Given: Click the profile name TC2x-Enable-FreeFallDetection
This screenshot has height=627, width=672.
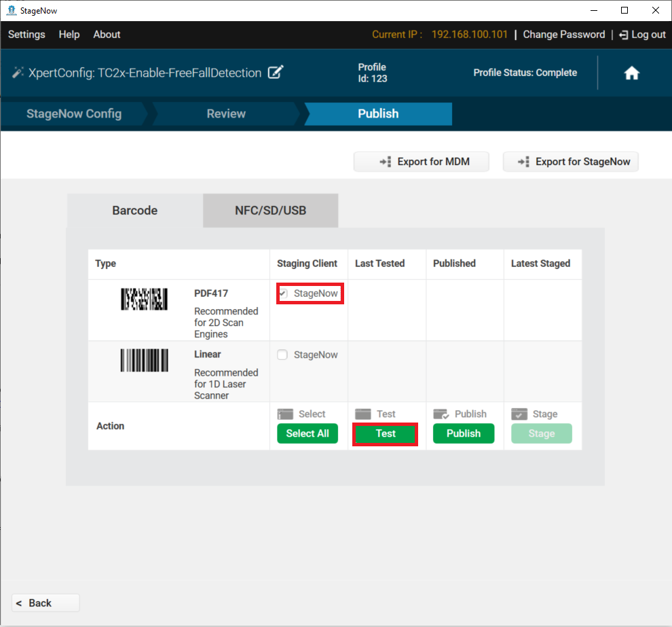Looking at the screenshot, I should pos(180,73).
